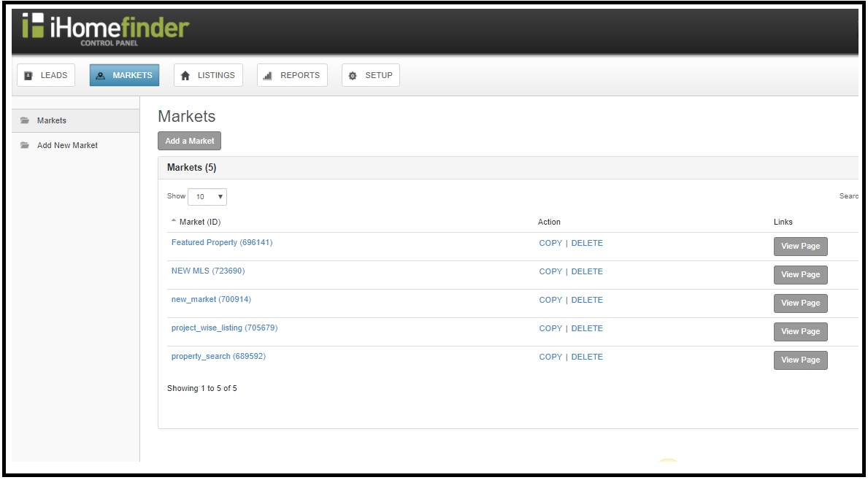Click Add New Market in the sidebar

67,145
